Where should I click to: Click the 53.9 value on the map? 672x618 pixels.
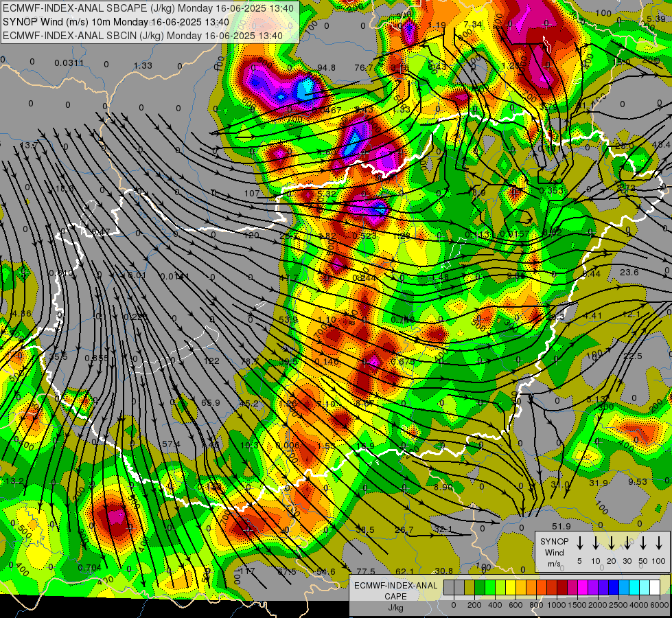288,319
